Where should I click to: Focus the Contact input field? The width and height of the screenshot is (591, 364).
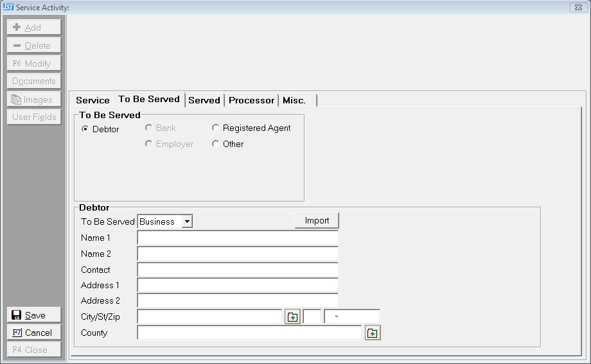click(x=237, y=270)
